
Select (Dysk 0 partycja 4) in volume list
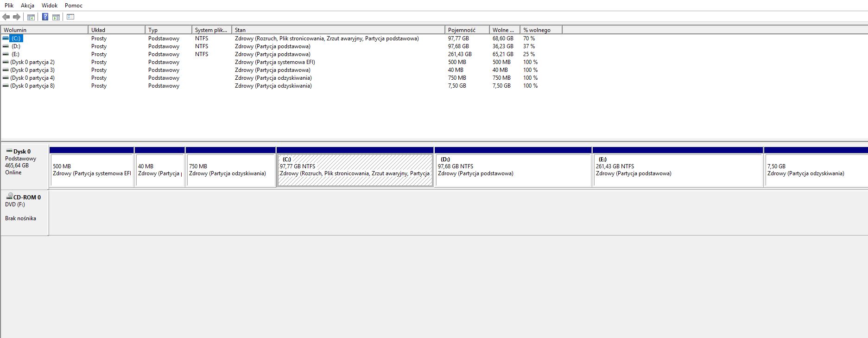(32, 78)
